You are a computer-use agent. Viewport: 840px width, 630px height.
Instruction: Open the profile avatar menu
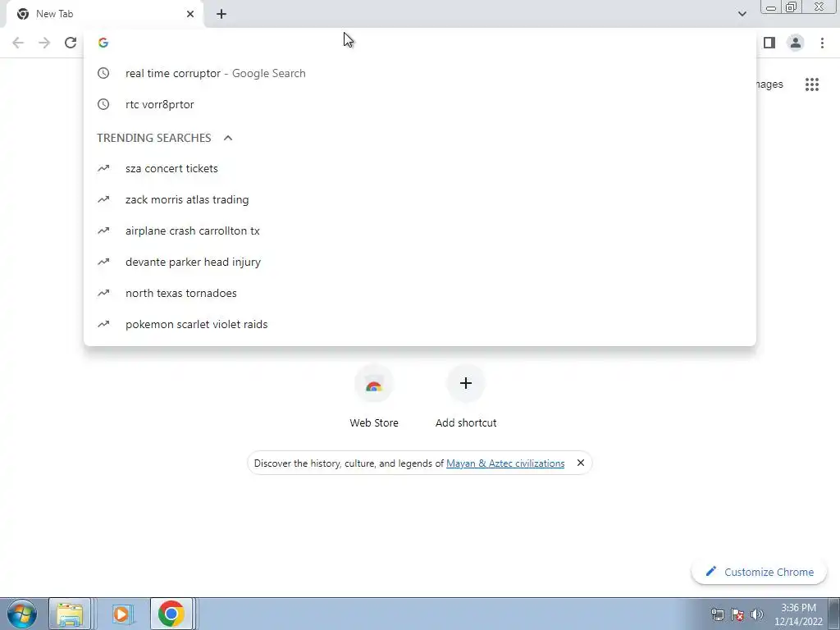tap(796, 43)
